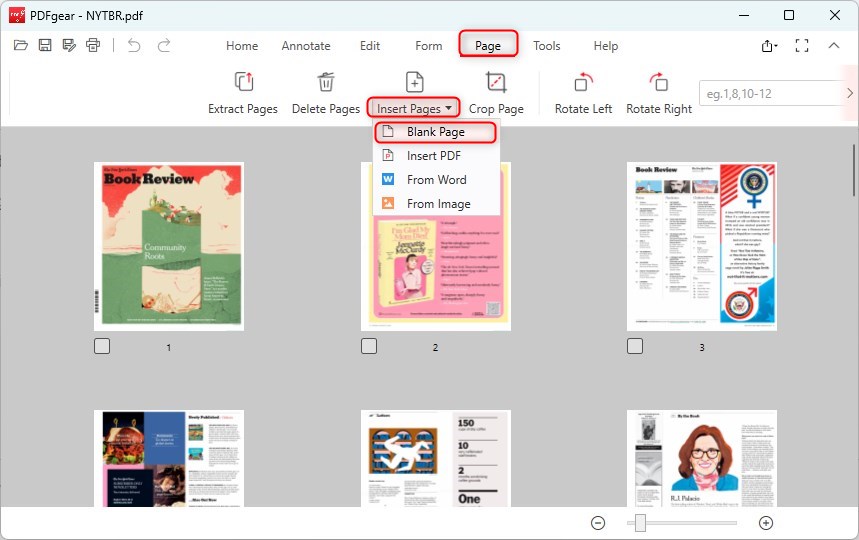Select Blank Page menu entry
This screenshot has height=540, width=859.
[436, 132]
